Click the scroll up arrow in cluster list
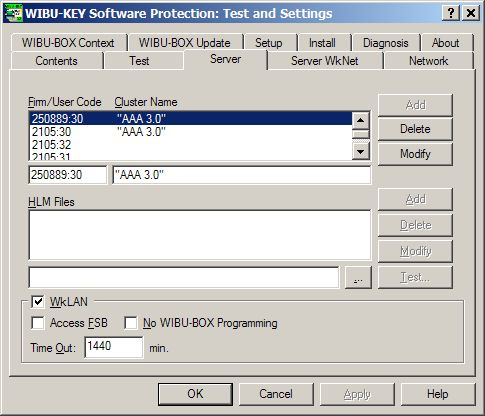 361,120
